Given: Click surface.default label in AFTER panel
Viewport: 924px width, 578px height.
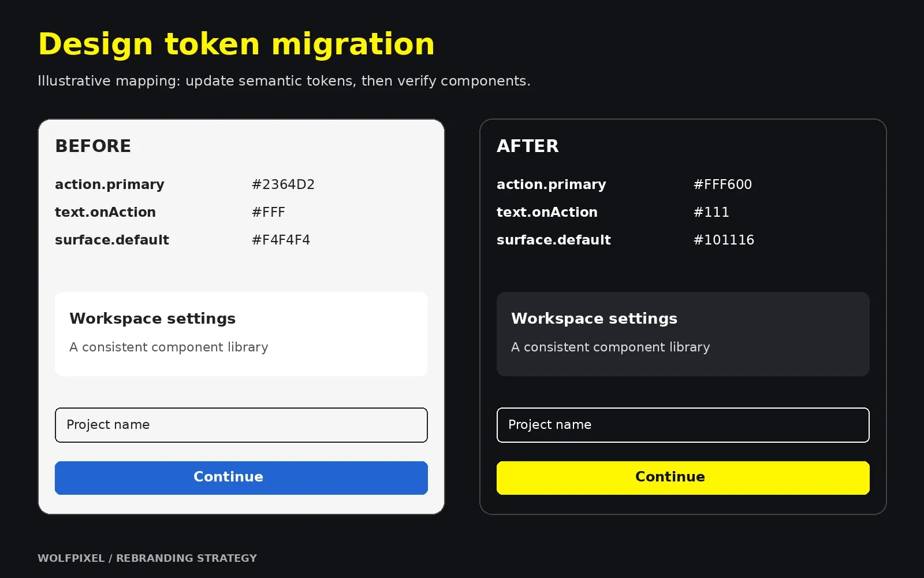Looking at the screenshot, I should [554, 240].
